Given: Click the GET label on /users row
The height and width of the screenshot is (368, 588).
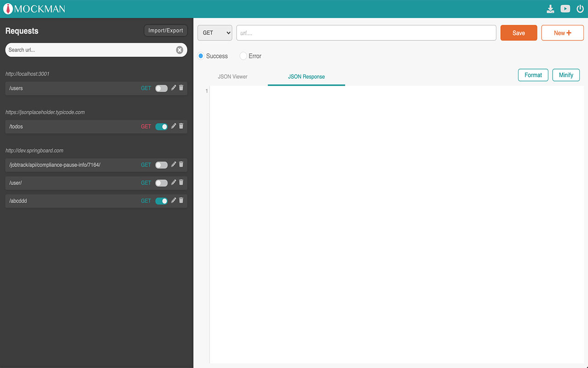Looking at the screenshot, I should coord(146,88).
